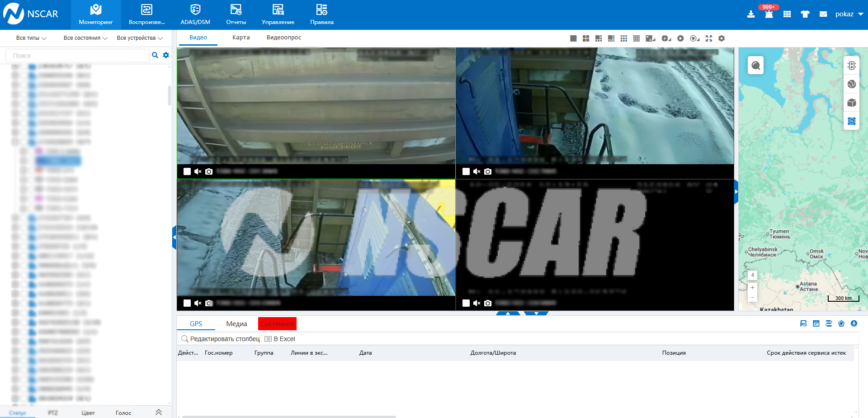Open the pokaz user account menu
The width and height of the screenshot is (868, 418).
click(849, 14)
